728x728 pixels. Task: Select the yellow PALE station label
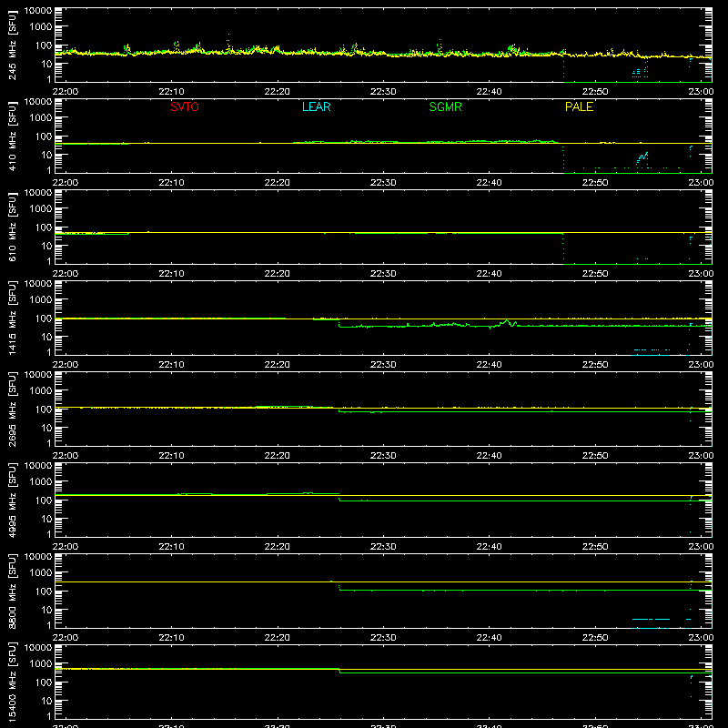click(x=579, y=106)
